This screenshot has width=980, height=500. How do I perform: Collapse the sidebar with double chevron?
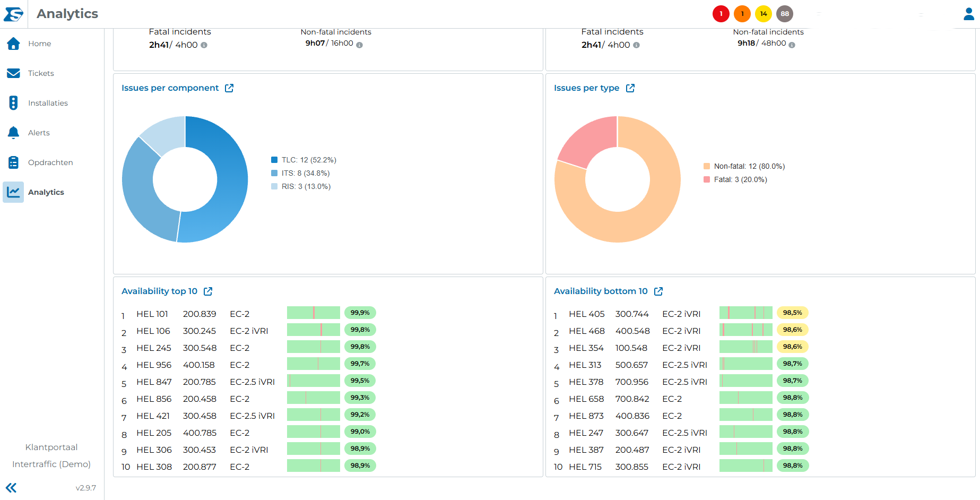(x=11, y=488)
